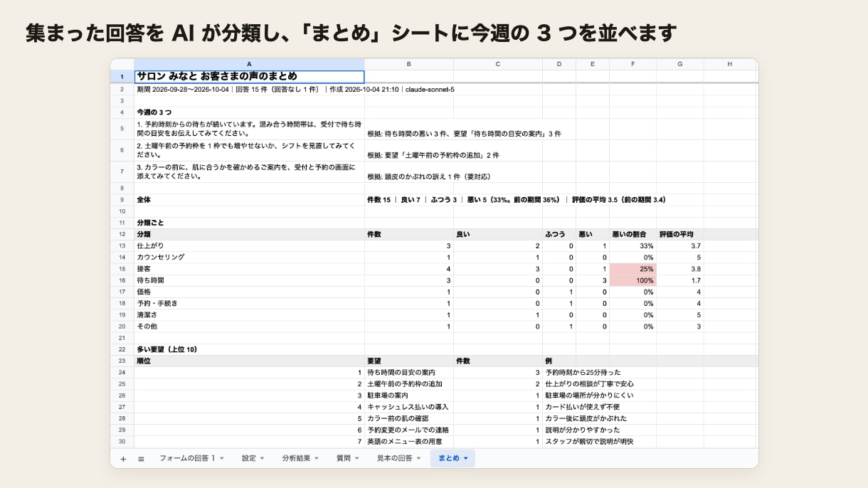Click the highlighted 100% cell in 待ち時間 row
This screenshot has width=868, height=488.
click(633, 280)
